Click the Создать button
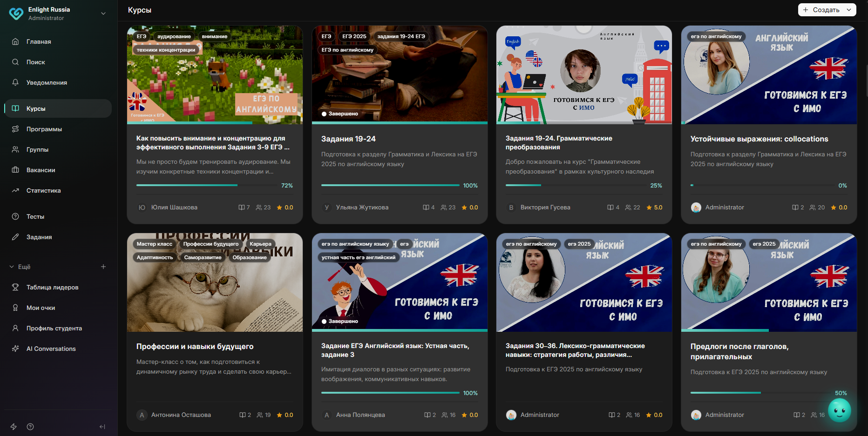 click(821, 10)
